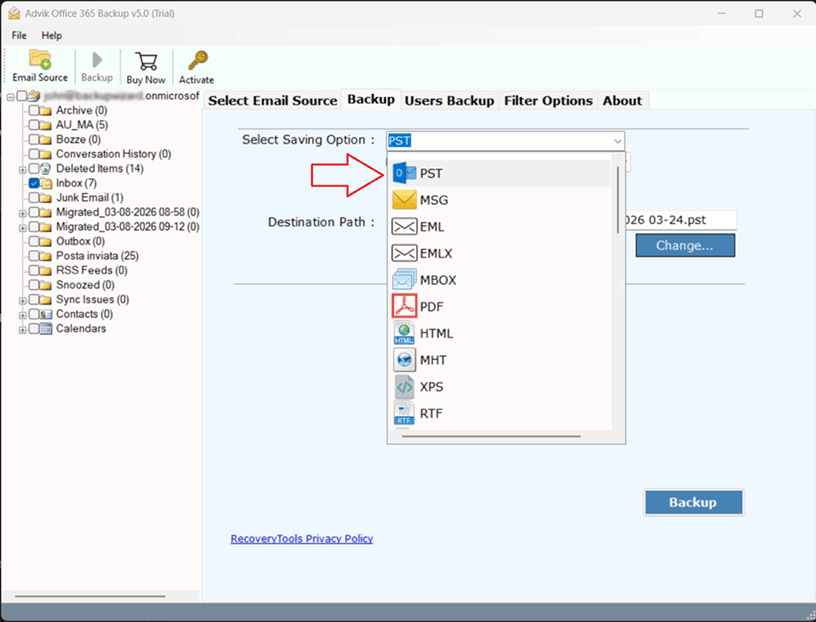The width and height of the screenshot is (816, 622).
Task: Click the RSS Feeds folder icon
Action: [46, 271]
